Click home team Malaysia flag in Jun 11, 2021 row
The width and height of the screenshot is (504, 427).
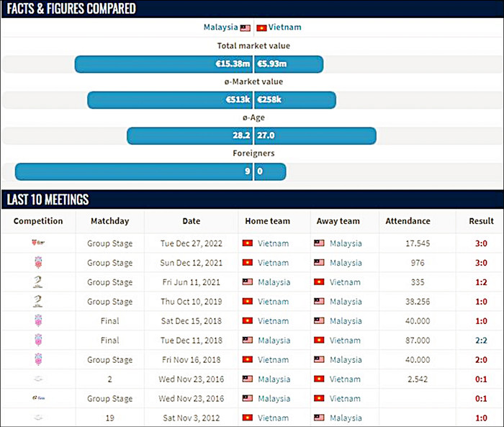coord(248,282)
